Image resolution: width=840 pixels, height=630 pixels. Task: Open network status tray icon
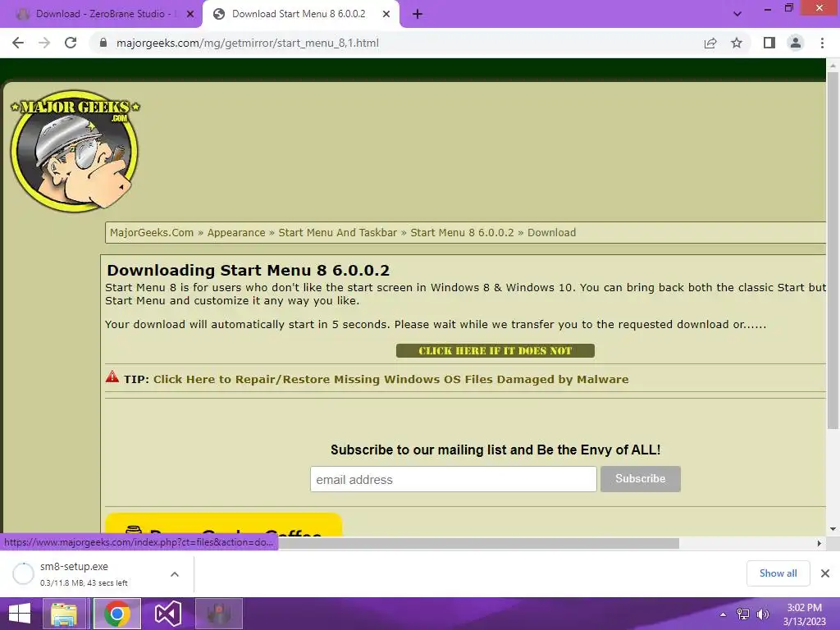tap(742, 614)
